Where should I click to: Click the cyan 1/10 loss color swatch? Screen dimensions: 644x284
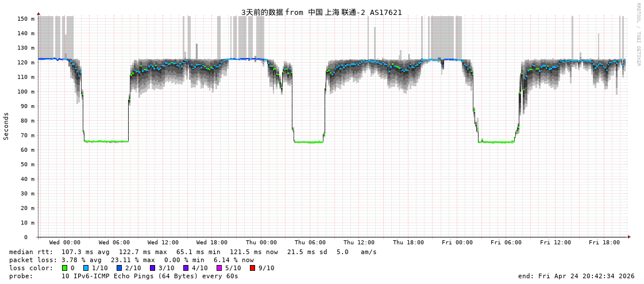pyautogui.click(x=86, y=268)
